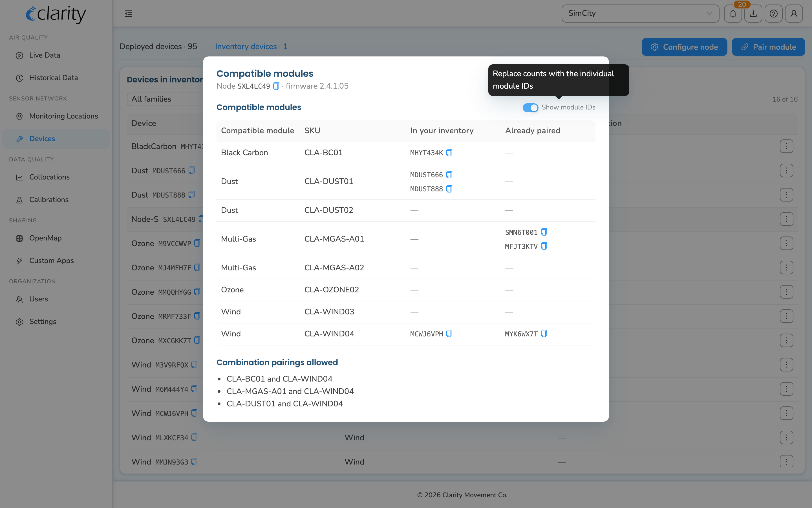
Task: Open Settings in sidebar
Action: pos(56,321)
